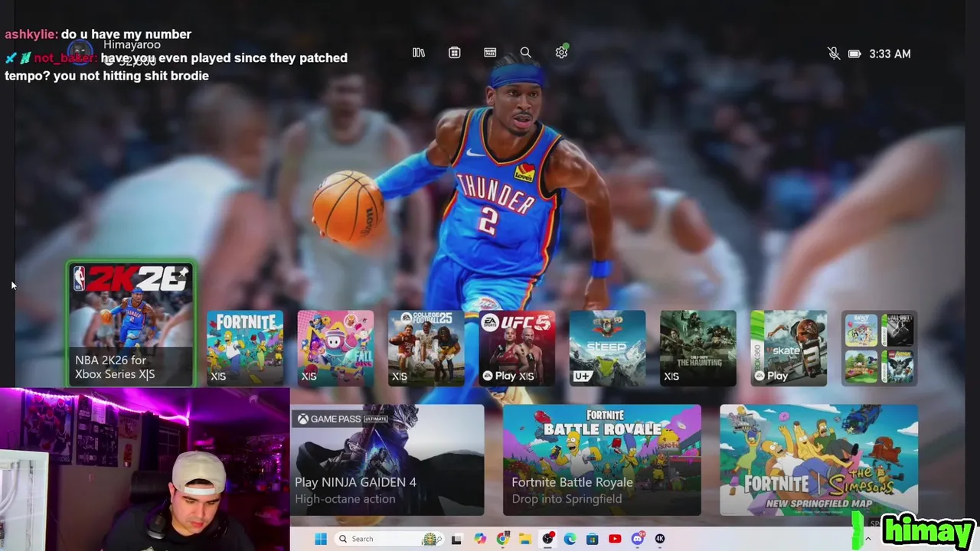The image size is (980, 551).
Task: Launch NBA 2K26 for Xbox Series X|S tile
Action: click(131, 324)
